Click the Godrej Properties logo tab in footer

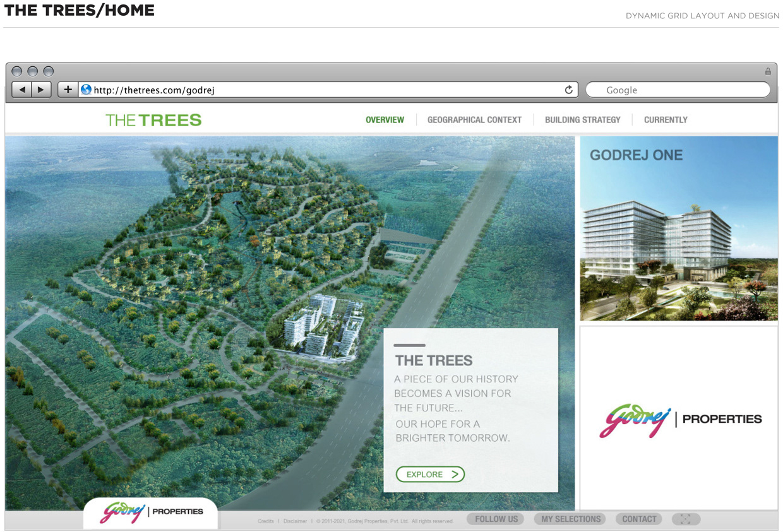tap(151, 512)
